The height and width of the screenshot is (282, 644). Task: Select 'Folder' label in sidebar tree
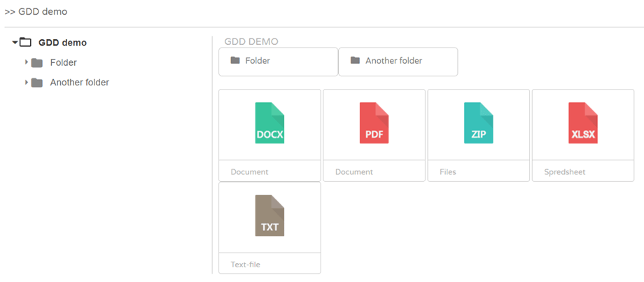(x=63, y=63)
